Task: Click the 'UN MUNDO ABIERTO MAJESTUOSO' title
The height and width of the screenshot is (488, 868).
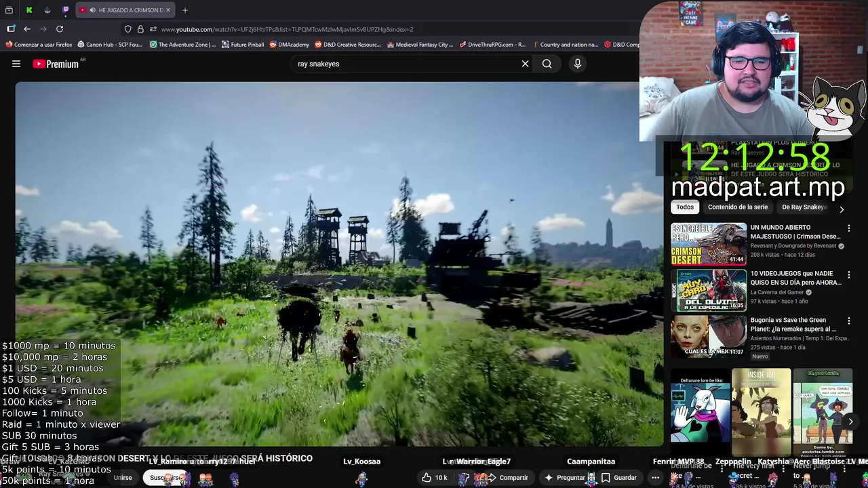Action: coord(795,232)
